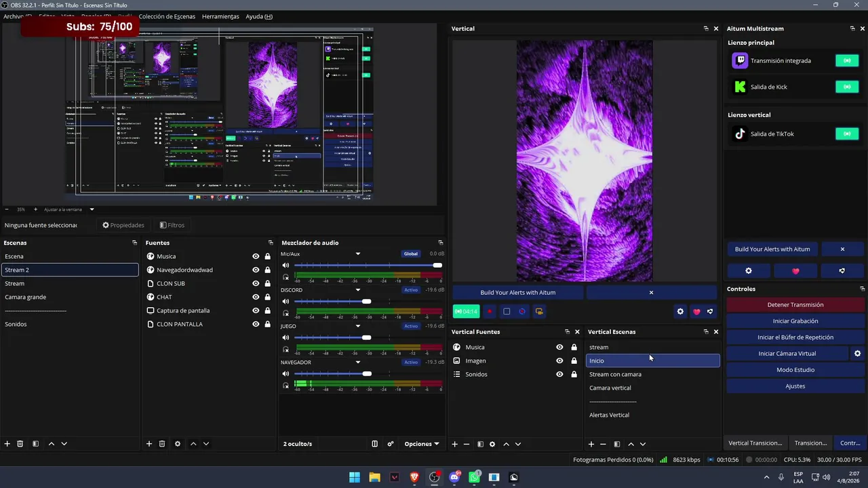Open Vertical panel settings gear icon
Image resolution: width=868 pixels, height=488 pixels.
[x=680, y=312]
